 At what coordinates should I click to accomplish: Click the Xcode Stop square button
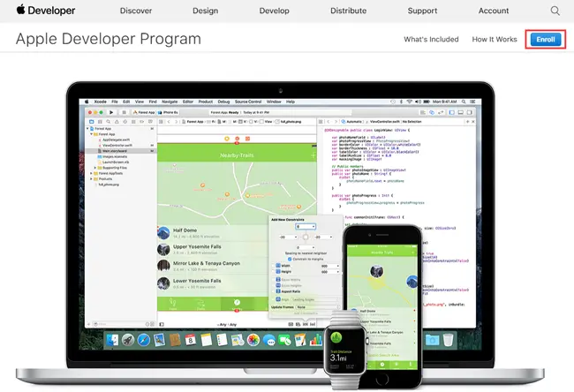(x=125, y=112)
